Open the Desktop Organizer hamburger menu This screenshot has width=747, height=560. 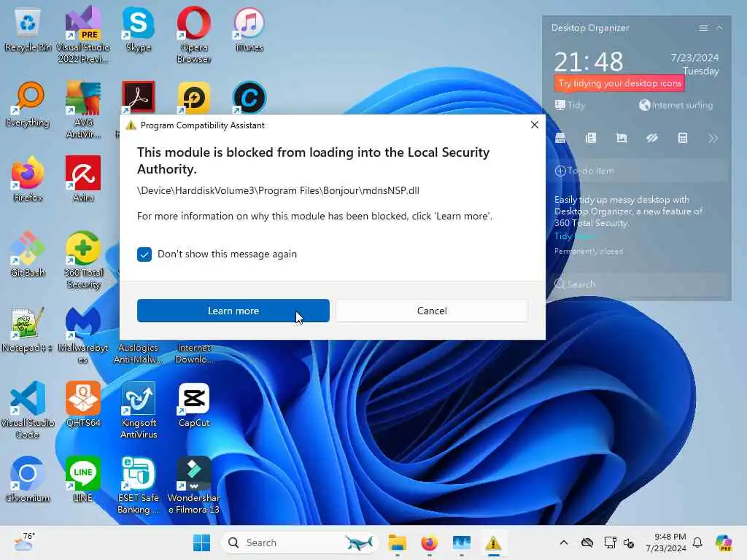703,28
